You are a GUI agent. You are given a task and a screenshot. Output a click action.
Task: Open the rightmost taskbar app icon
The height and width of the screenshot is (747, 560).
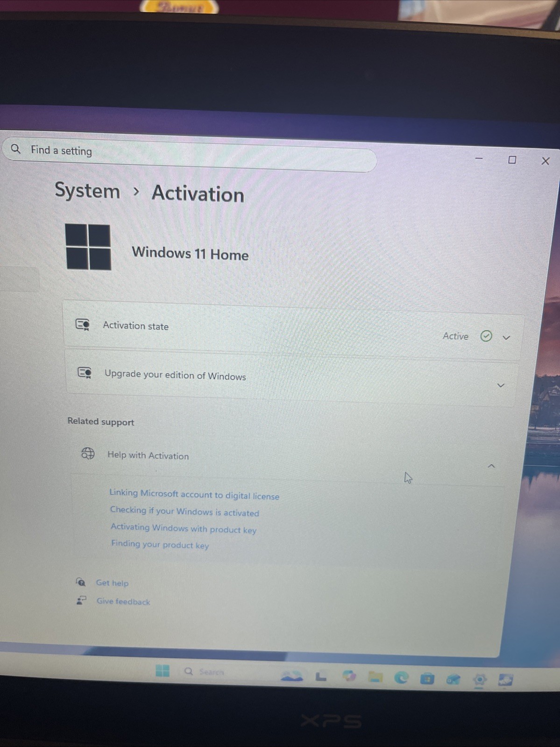[505, 680]
